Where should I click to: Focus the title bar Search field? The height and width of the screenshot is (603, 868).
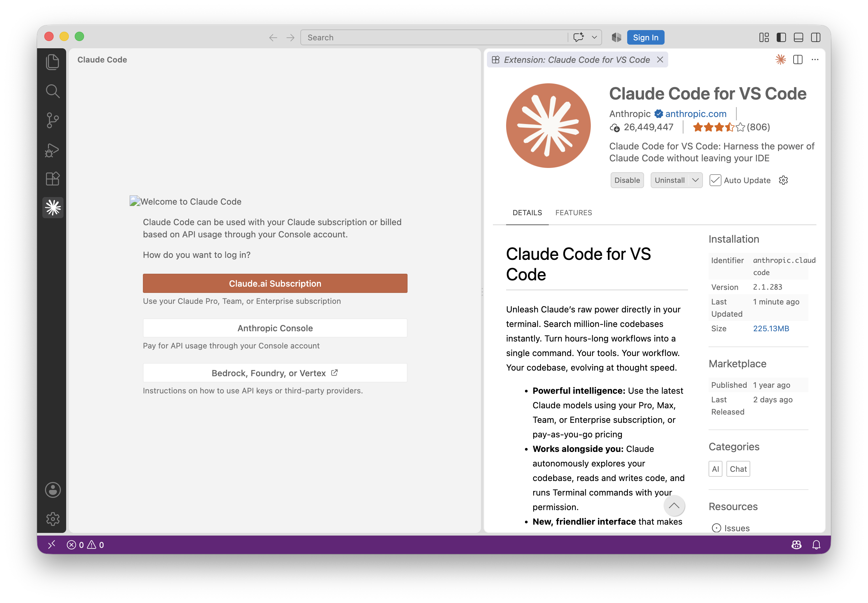[434, 37]
